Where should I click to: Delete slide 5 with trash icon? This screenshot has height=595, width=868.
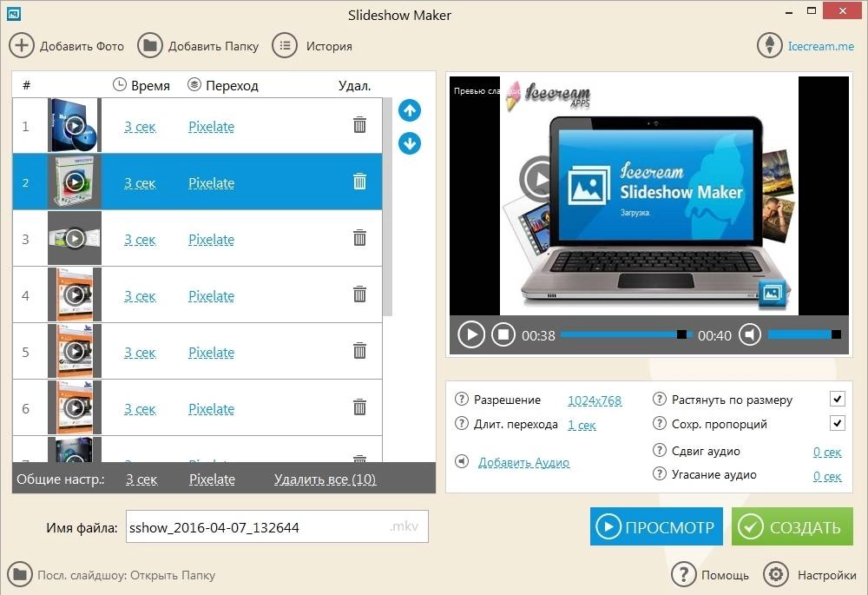point(360,351)
